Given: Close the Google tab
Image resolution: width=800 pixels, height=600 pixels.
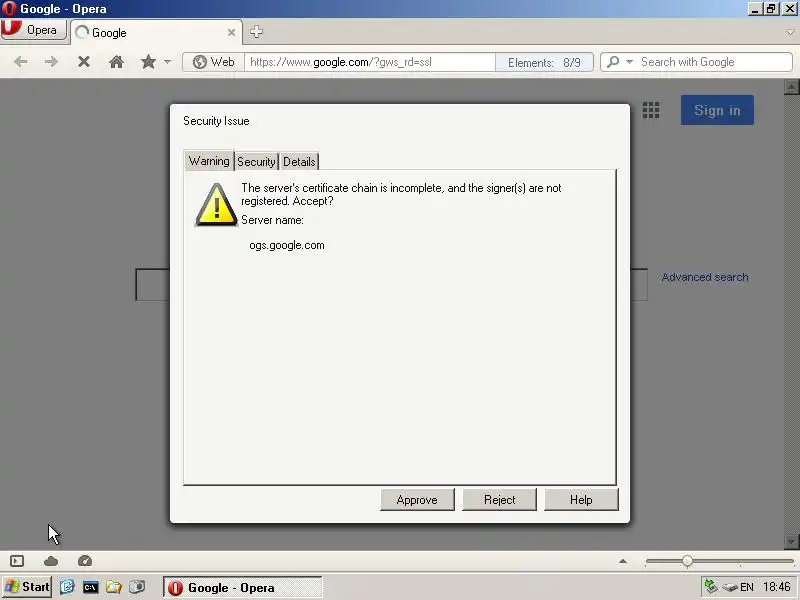Looking at the screenshot, I should 231,33.
